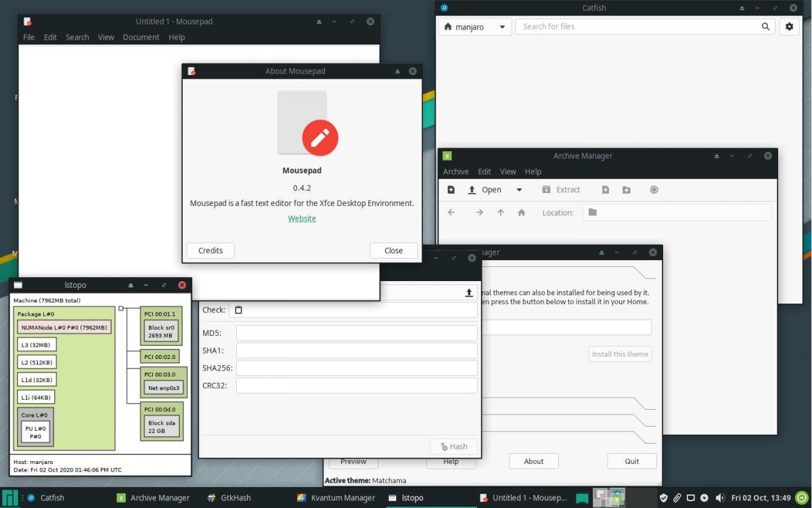This screenshot has height=508, width=812.
Task: Switch to lstopo in the taskbar
Action: (406, 498)
